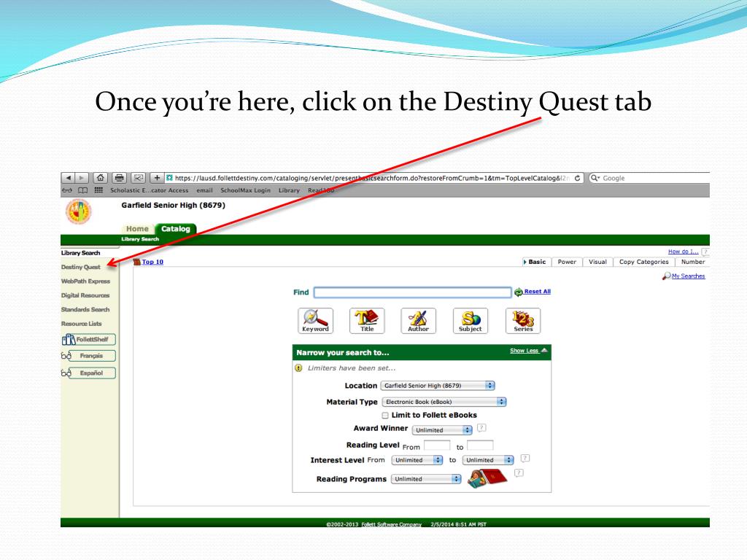Search by Subject icon button

471,321
